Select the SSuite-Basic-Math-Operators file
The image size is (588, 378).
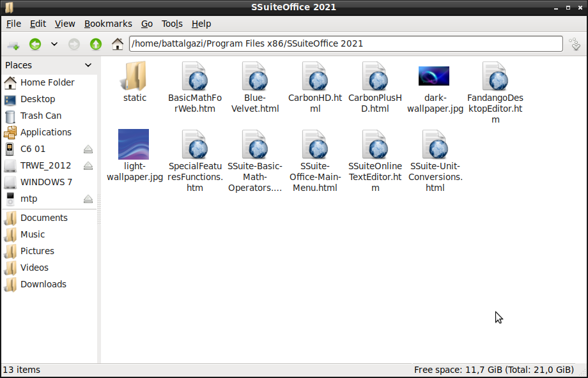coord(255,161)
